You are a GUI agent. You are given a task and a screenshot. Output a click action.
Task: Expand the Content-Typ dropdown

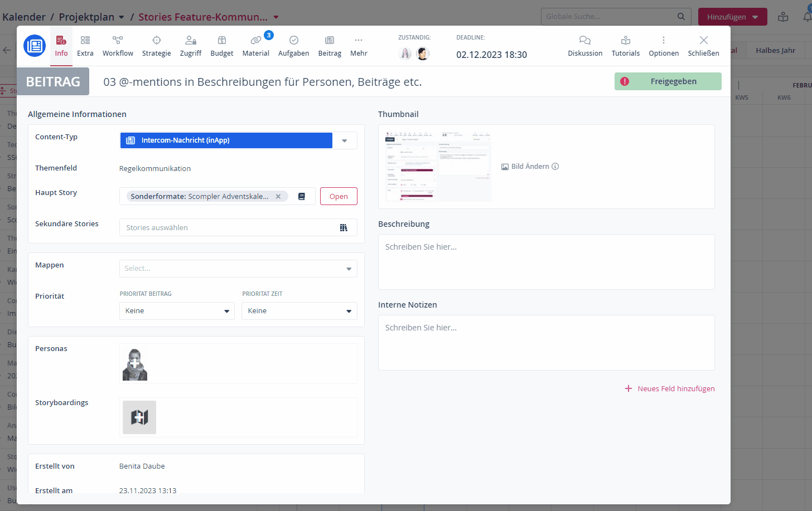[345, 140]
